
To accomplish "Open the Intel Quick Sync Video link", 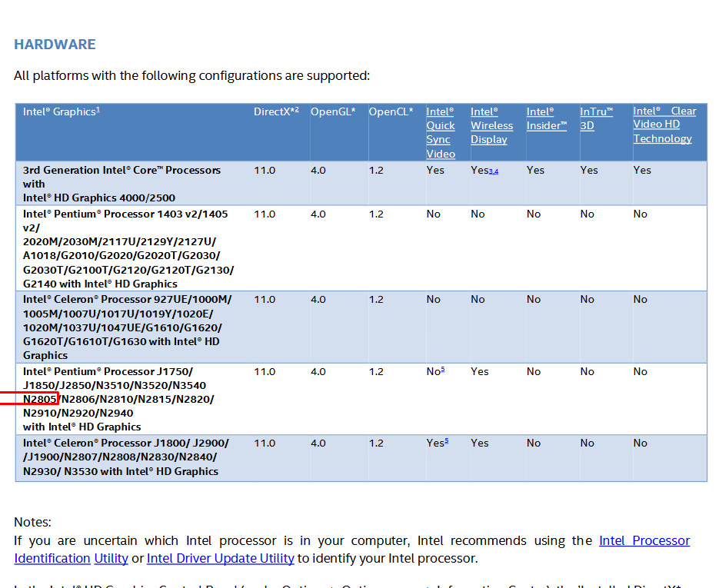I will (x=441, y=132).
